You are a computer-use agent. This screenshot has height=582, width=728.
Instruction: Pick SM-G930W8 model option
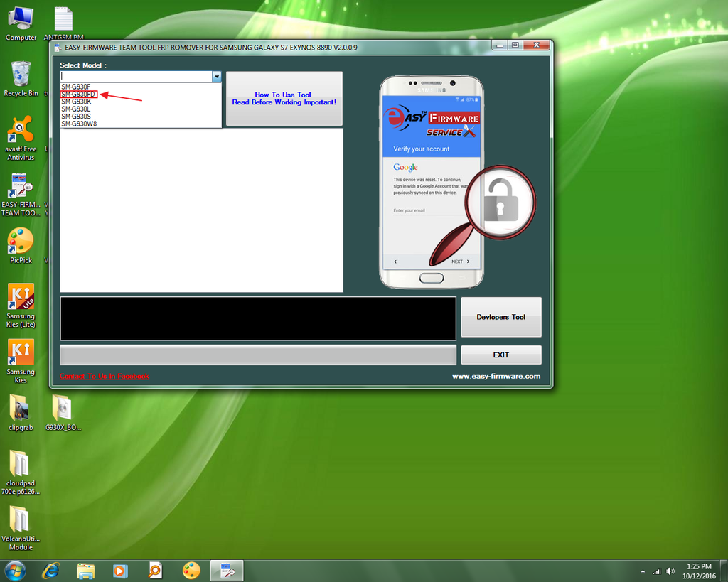click(x=79, y=124)
